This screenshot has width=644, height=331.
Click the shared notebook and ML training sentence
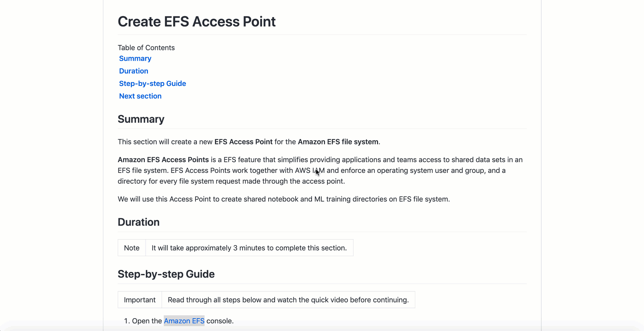point(284,199)
